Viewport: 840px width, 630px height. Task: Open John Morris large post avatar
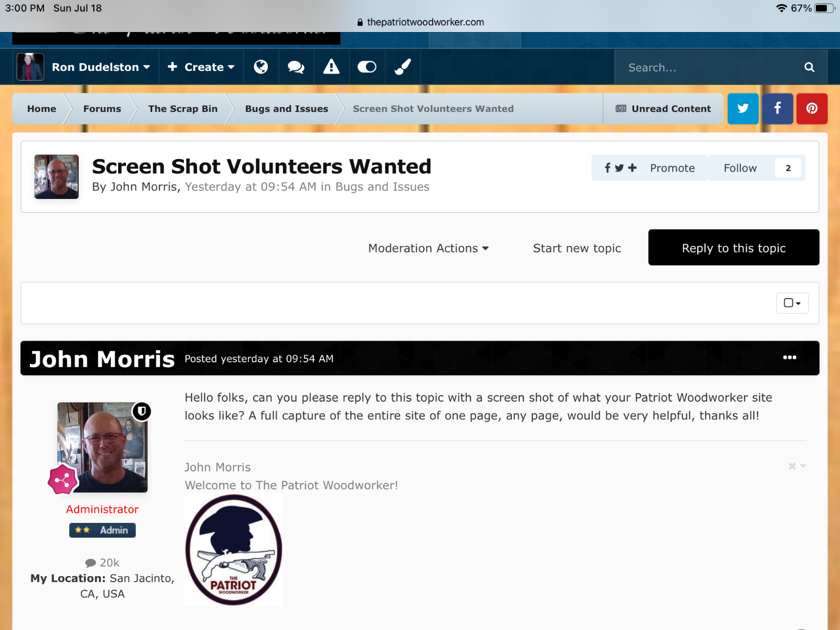click(102, 447)
